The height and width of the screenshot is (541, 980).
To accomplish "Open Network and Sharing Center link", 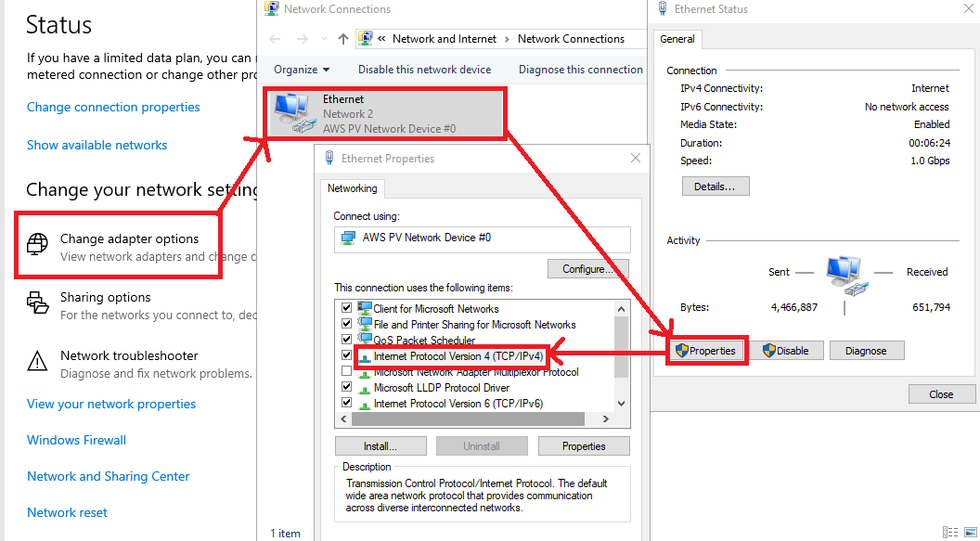I will (x=109, y=476).
